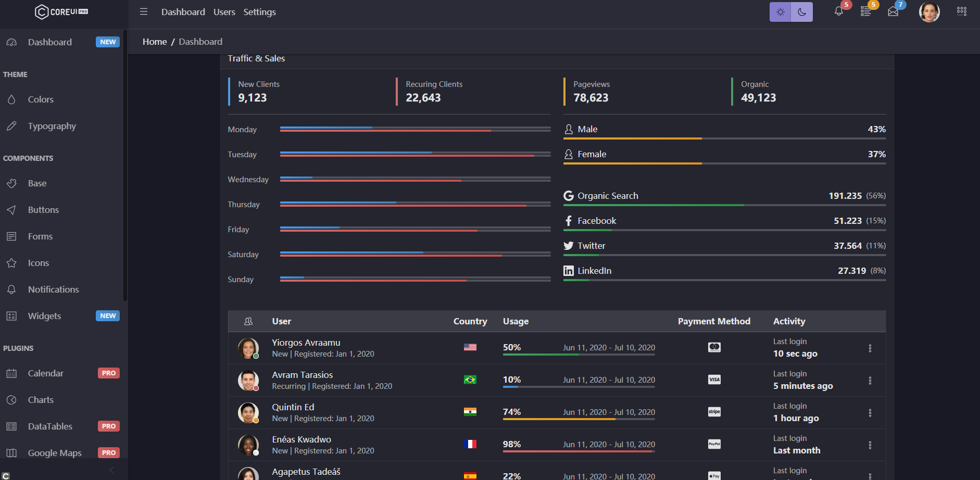Click the Dashboard speedometer icon in sidebar
Screen dimensions: 980x480
point(11,42)
